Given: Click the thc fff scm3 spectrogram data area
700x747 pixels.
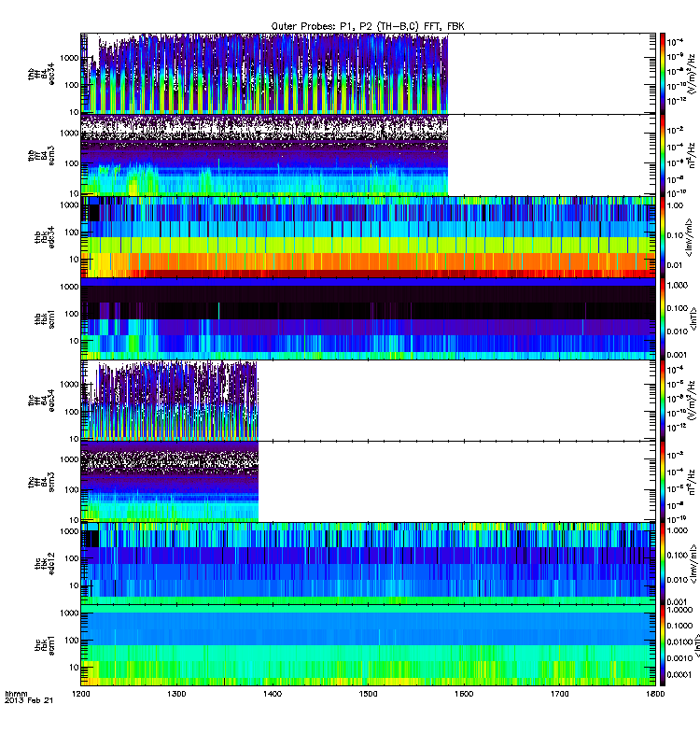Looking at the screenshot, I should 170,482.
